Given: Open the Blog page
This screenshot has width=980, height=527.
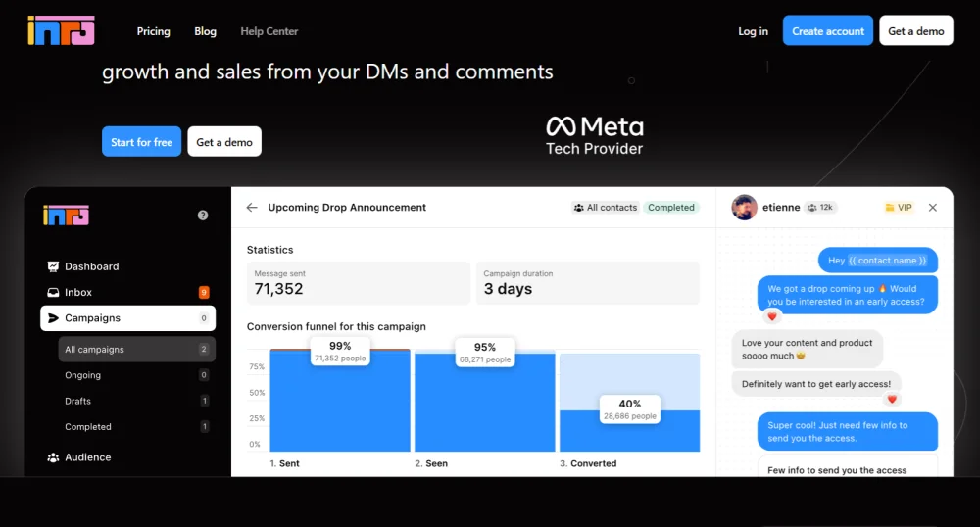Looking at the screenshot, I should click(205, 31).
